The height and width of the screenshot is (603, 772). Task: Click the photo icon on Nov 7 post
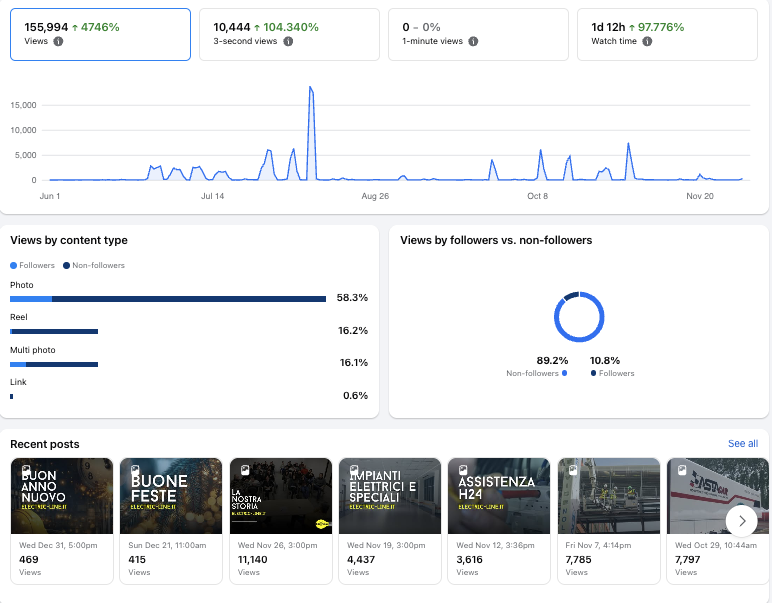tap(573, 470)
